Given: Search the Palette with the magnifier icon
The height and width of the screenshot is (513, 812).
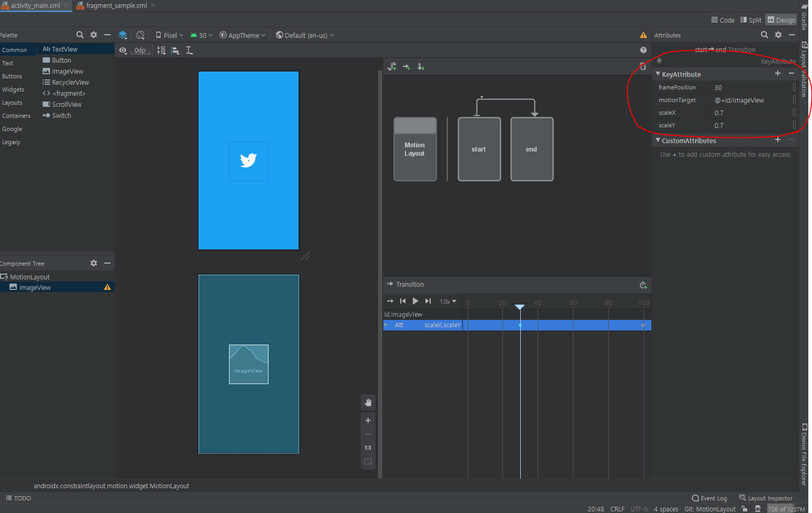Looking at the screenshot, I should pyautogui.click(x=80, y=35).
